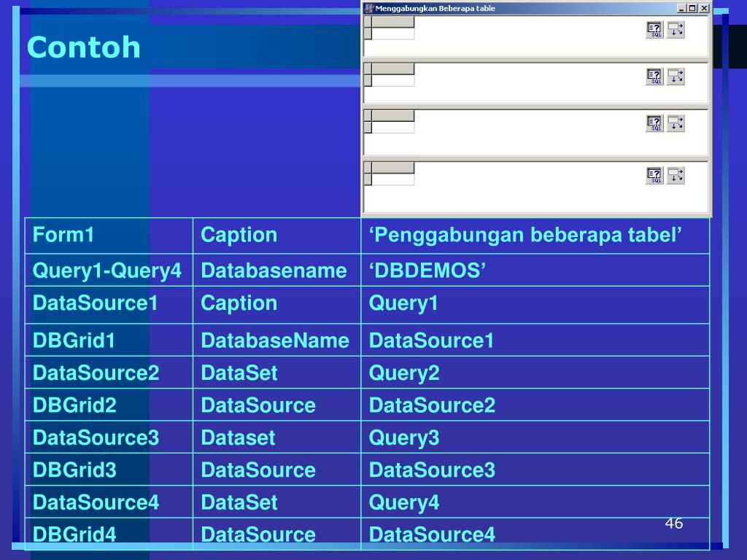Screen dimensions: 747x560
Task: Select the DataSource icon beside the bottom grid
Action: [676, 175]
